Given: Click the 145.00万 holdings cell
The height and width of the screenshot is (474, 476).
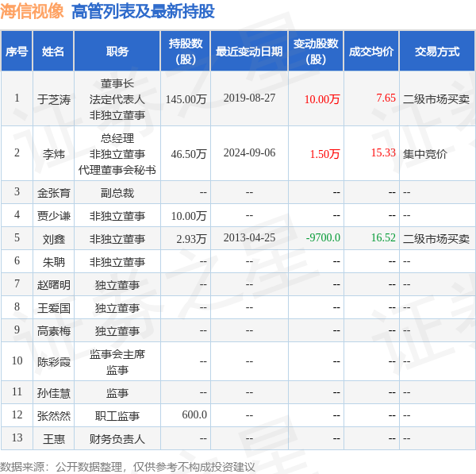Looking at the screenshot, I should (186, 99).
